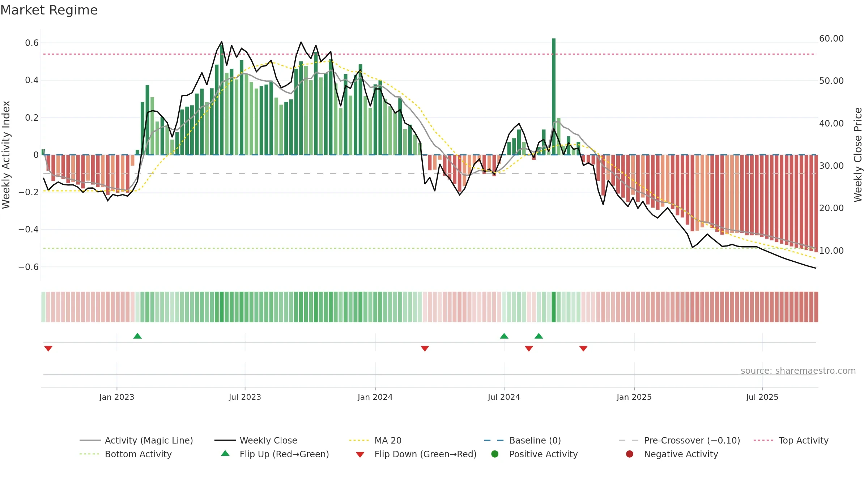Toggle Top Activity legend entry
Screen dimensions: 868x488
coord(791,440)
